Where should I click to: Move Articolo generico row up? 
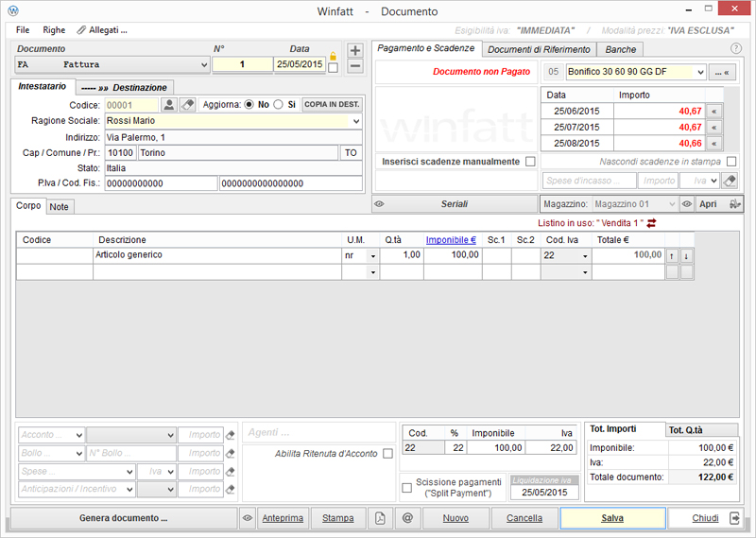[x=672, y=256]
